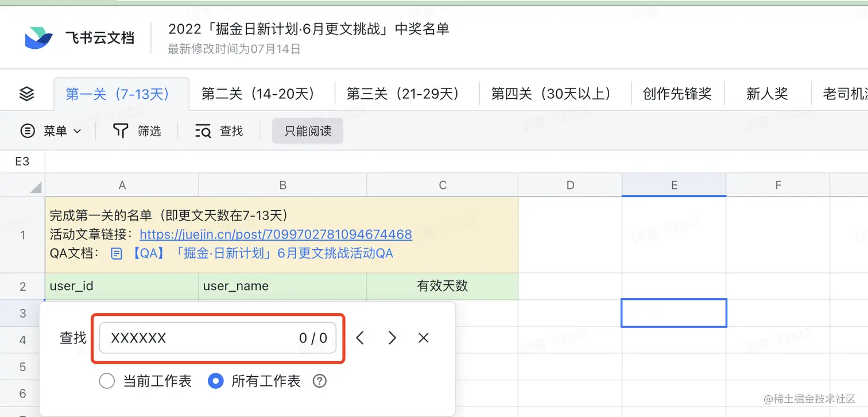Click the QA document icon
868x417 pixels.
[x=117, y=253]
